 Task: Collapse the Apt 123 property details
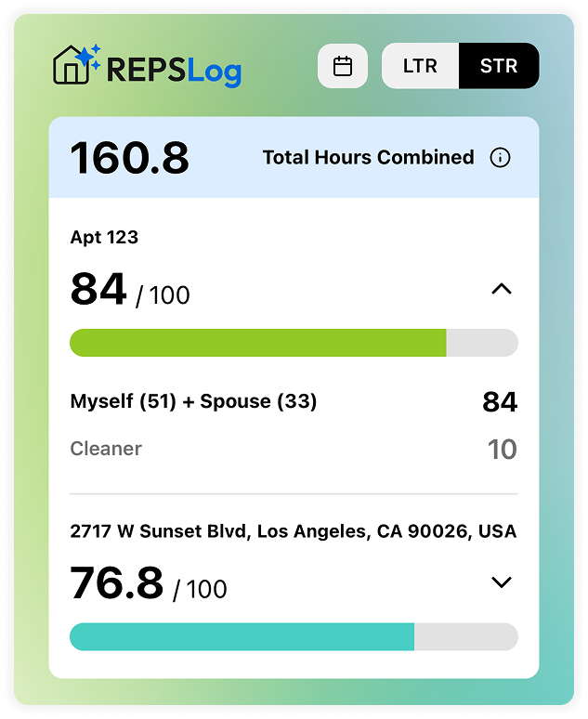502,289
